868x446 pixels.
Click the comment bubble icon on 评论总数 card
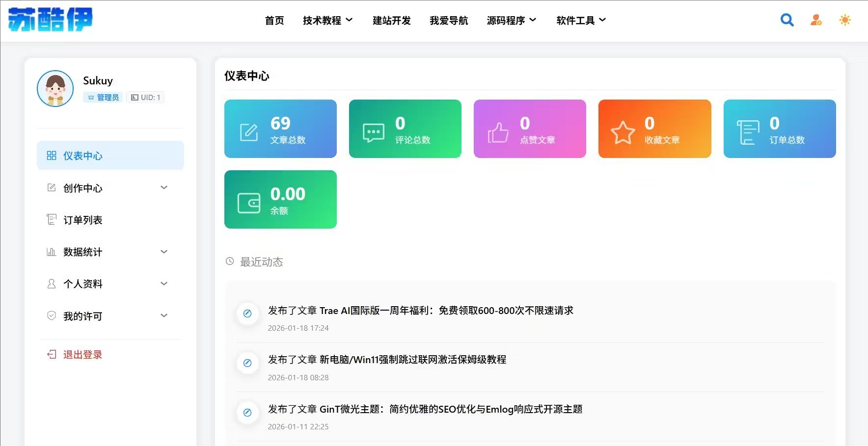(x=374, y=131)
